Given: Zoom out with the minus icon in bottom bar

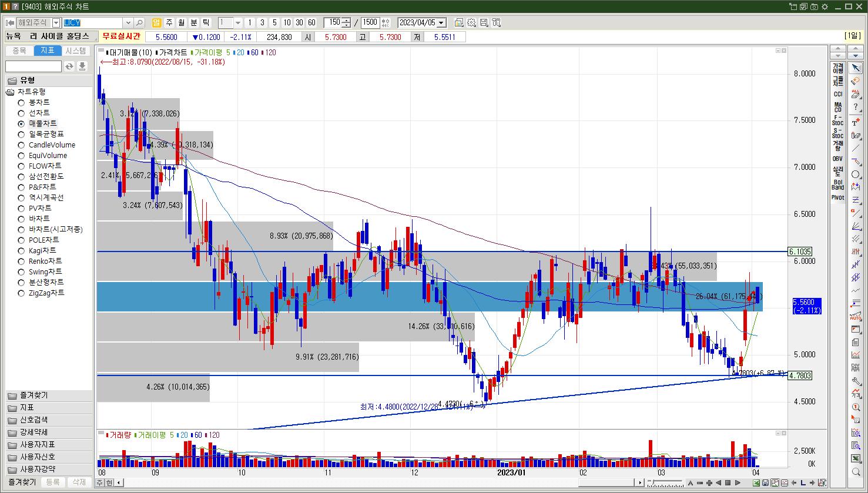Looking at the screenshot, I should pyautogui.click(x=700, y=483).
